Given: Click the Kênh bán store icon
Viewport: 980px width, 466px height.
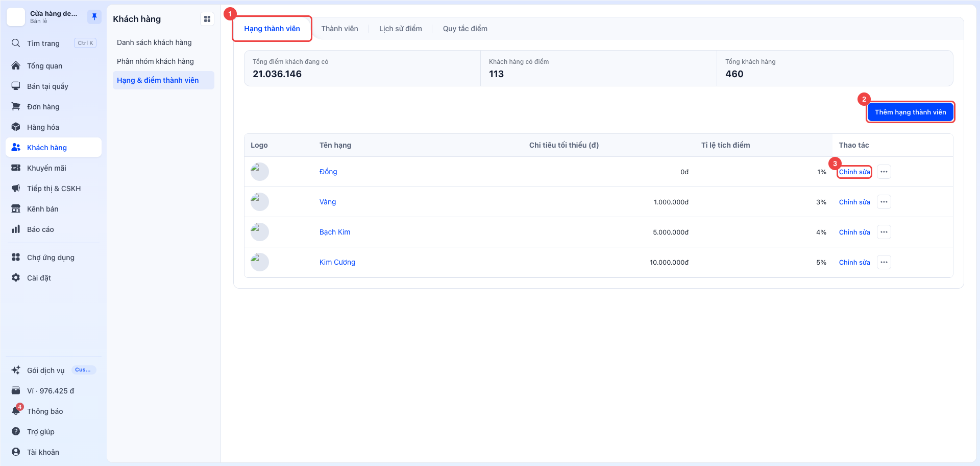Looking at the screenshot, I should coord(16,209).
